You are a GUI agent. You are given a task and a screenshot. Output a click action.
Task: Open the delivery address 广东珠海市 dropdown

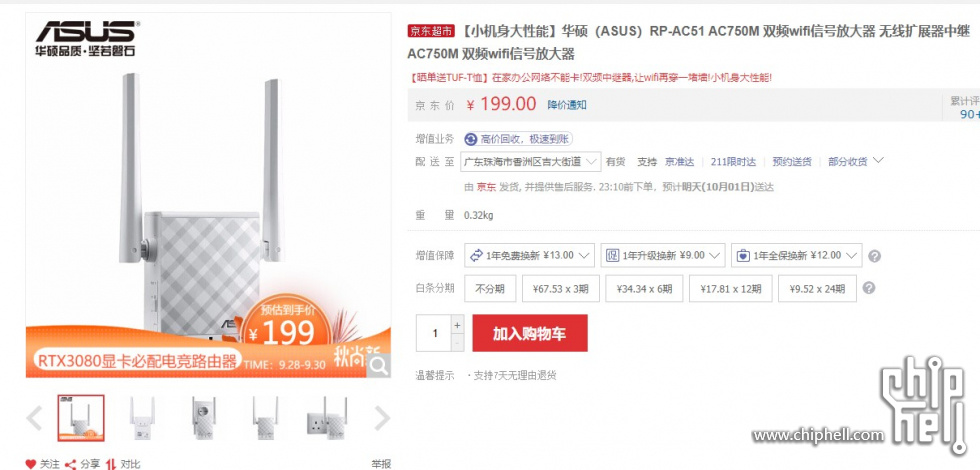click(x=531, y=161)
